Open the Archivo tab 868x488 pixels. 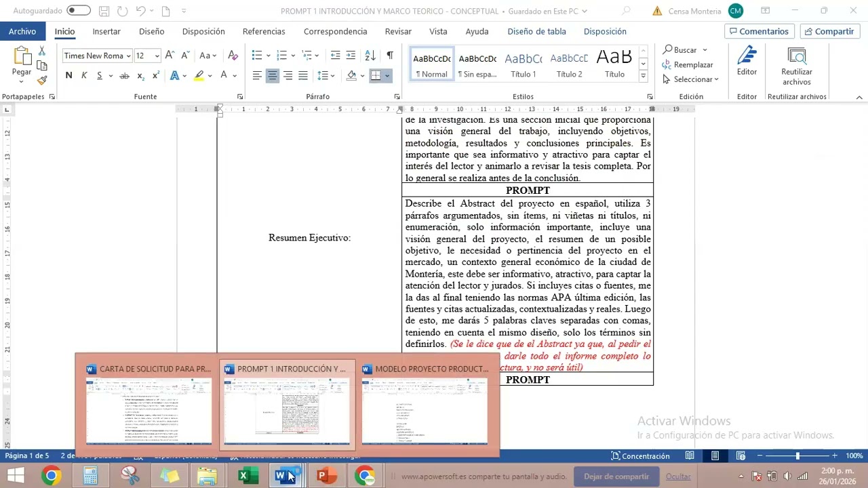22,31
